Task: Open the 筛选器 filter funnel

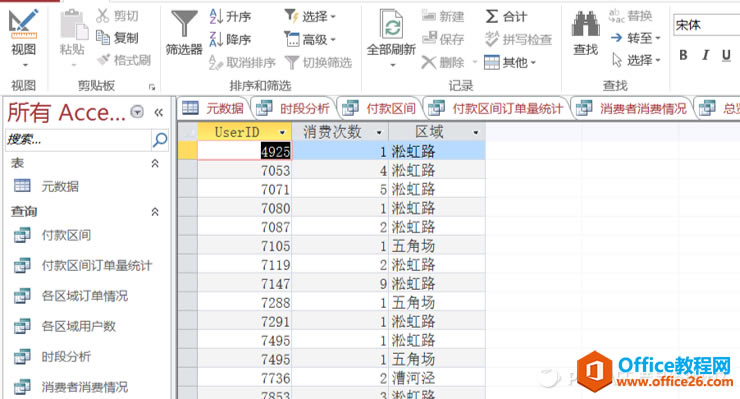Action: [x=184, y=32]
